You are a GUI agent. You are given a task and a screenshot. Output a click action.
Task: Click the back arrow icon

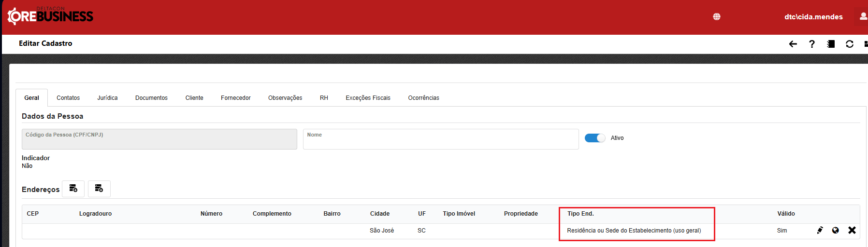coord(793,44)
